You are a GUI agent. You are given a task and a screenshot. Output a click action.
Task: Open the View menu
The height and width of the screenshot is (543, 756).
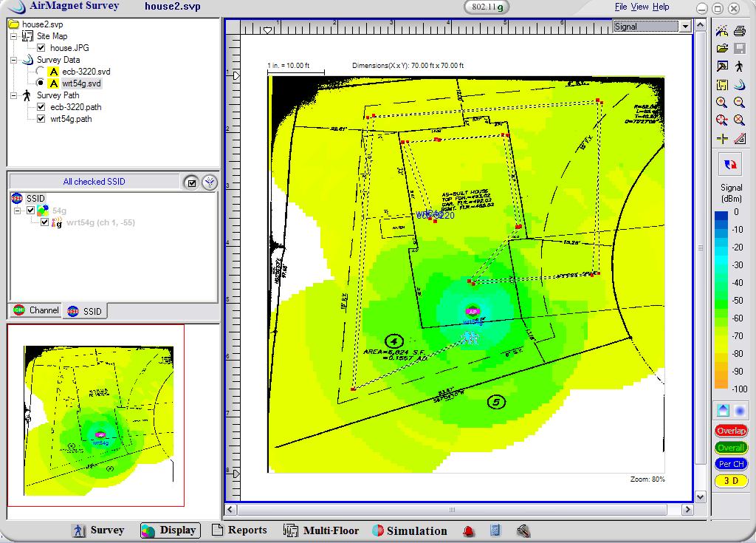point(639,7)
